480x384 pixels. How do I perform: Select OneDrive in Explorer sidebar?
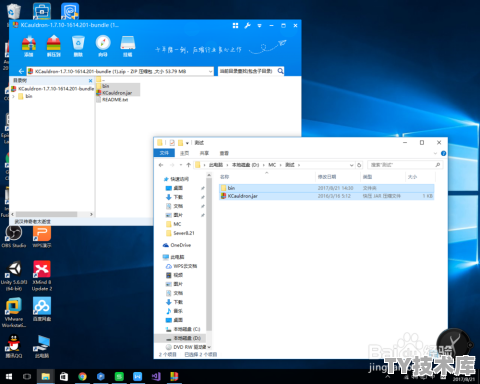pyautogui.click(x=177, y=245)
